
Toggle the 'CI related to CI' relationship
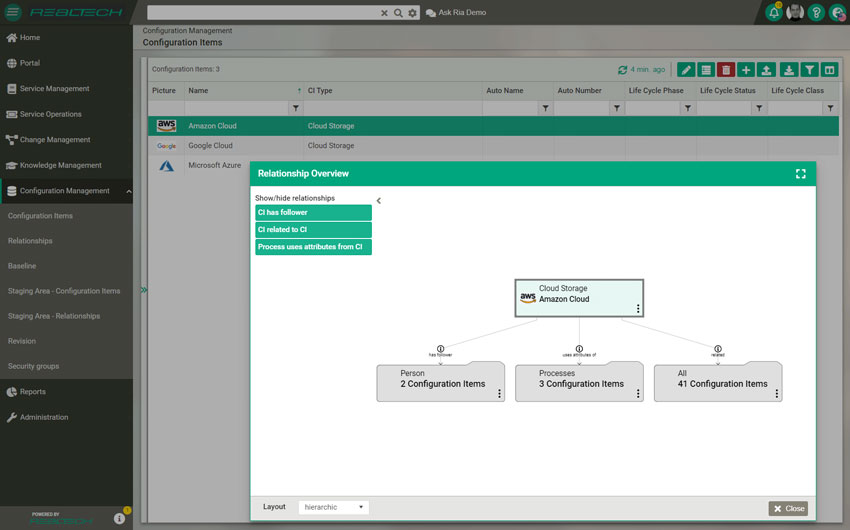313,230
